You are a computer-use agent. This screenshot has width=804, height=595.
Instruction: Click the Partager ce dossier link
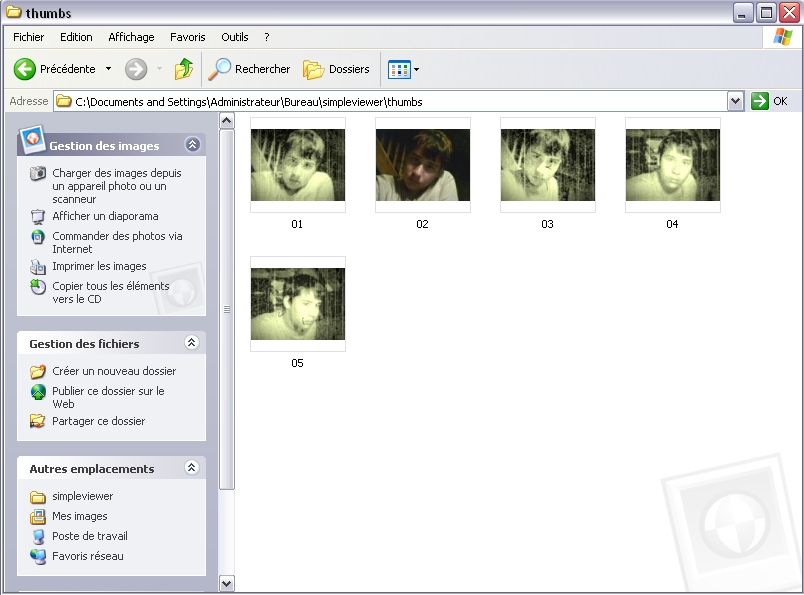click(98, 421)
